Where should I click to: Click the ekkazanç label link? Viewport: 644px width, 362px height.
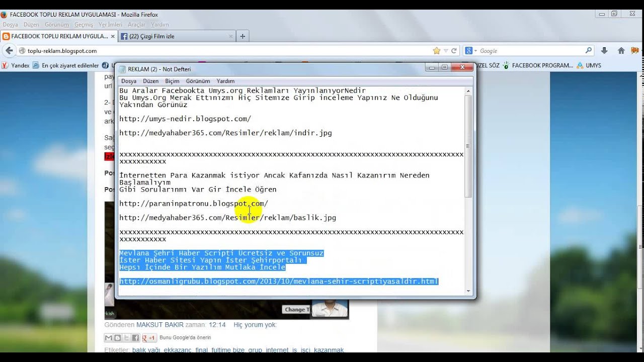pos(178,350)
